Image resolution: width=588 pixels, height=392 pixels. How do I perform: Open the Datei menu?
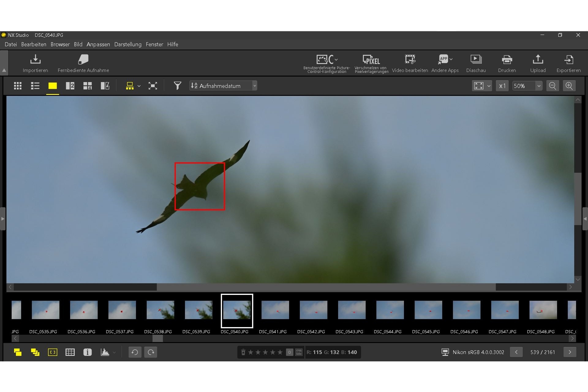pyautogui.click(x=11, y=44)
